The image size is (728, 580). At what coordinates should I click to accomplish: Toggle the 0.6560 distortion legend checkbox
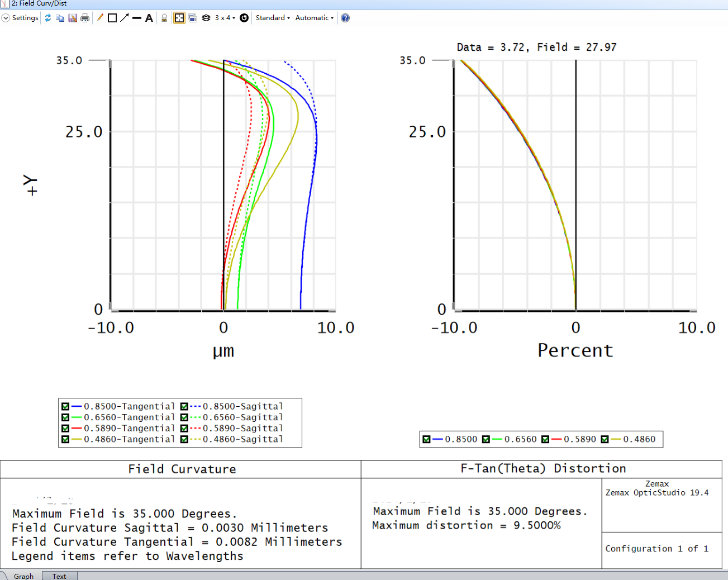(x=486, y=439)
